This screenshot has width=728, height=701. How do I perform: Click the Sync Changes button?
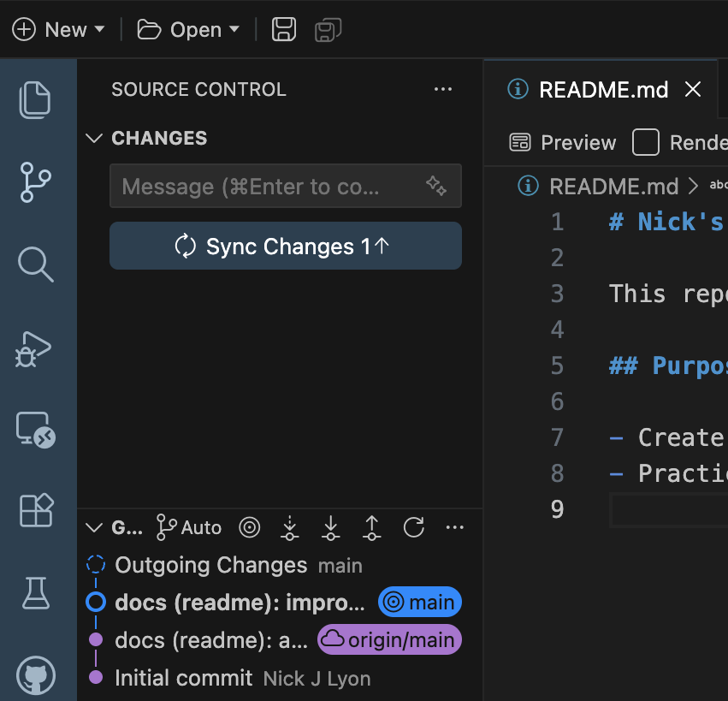pyautogui.click(x=286, y=247)
